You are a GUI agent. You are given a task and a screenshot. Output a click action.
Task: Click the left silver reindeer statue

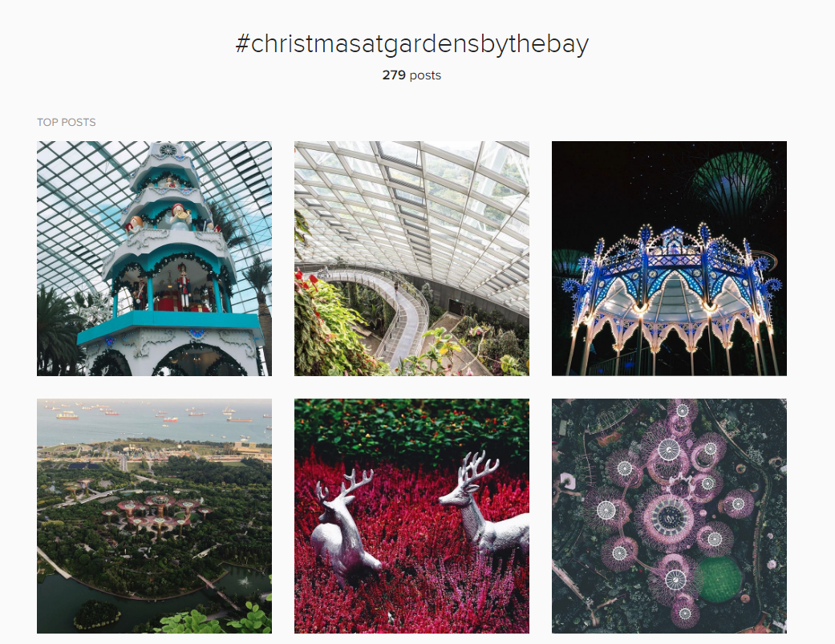(343, 527)
